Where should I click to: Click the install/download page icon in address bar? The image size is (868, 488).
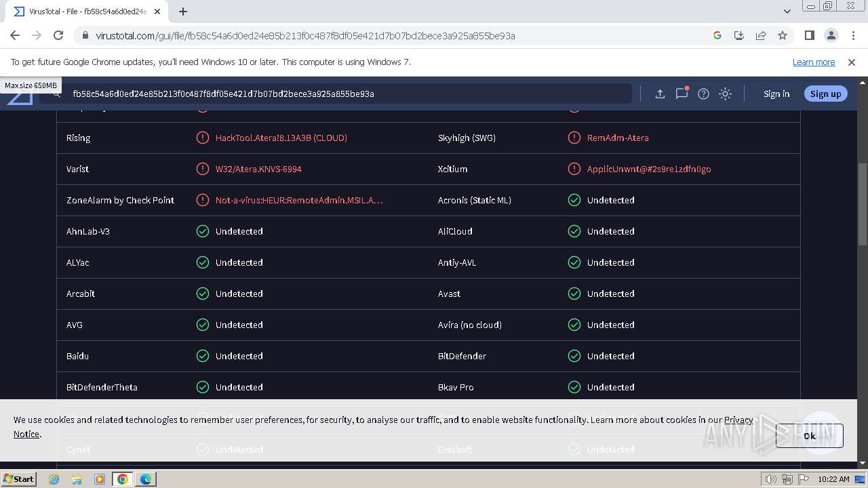coord(739,35)
